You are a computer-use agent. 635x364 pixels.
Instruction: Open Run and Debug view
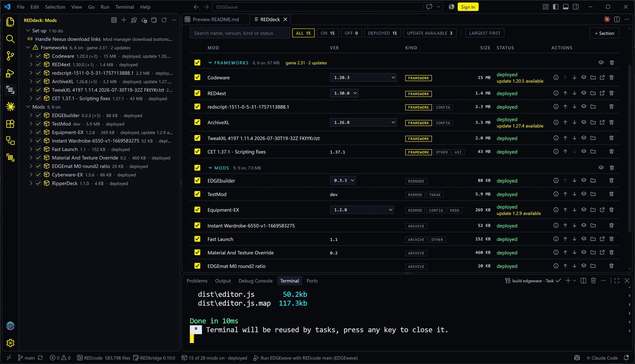tap(10, 73)
